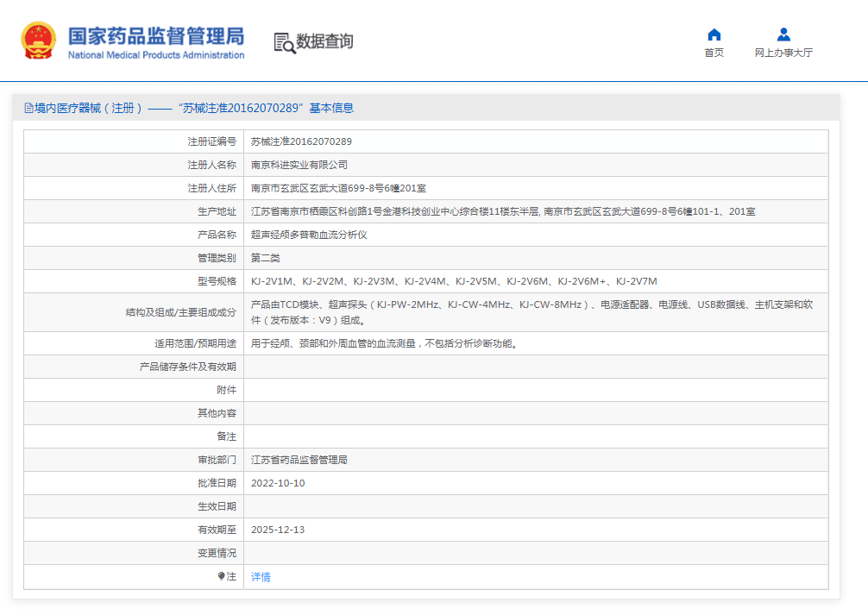Click the lightbulb icon beside 注 label

tap(223, 576)
